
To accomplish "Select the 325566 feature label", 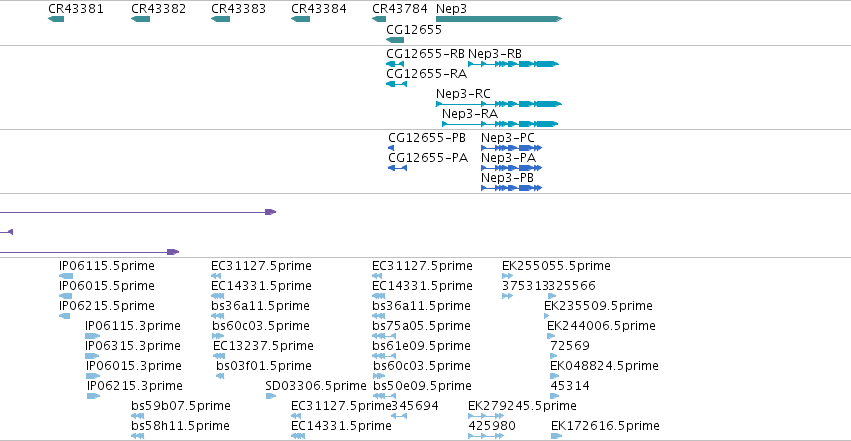I will 572,286.
